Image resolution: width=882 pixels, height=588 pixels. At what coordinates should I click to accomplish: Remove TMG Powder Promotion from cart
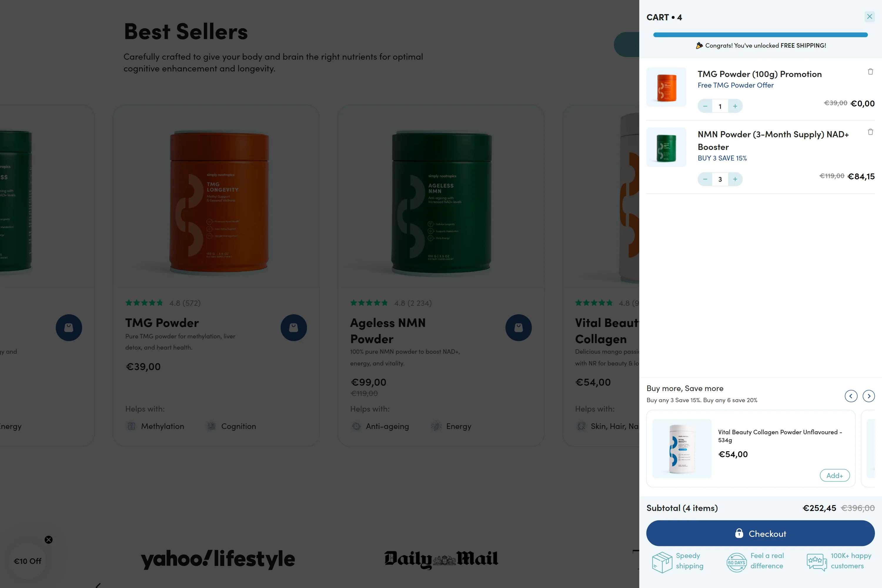pyautogui.click(x=870, y=72)
